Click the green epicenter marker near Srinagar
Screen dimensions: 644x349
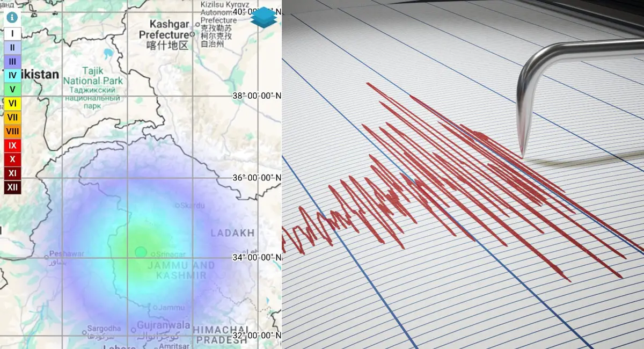click(x=141, y=252)
